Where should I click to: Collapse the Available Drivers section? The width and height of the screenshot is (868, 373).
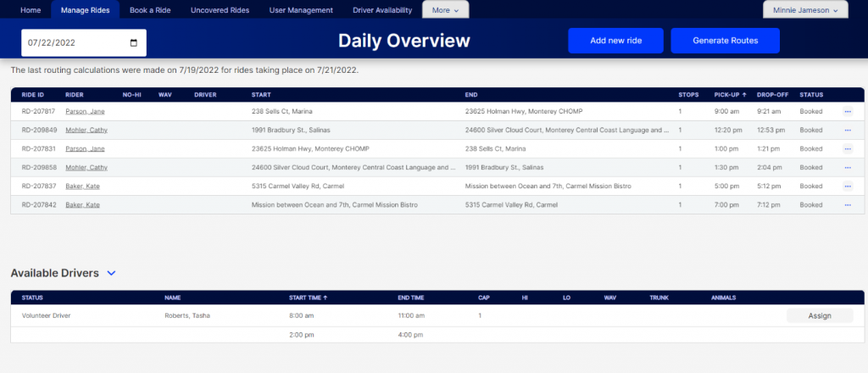(x=111, y=273)
